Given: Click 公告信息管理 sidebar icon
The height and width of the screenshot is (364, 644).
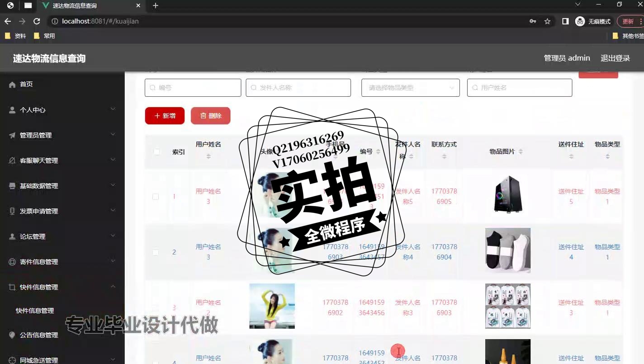Looking at the screenshot, I should click(12, 335).
